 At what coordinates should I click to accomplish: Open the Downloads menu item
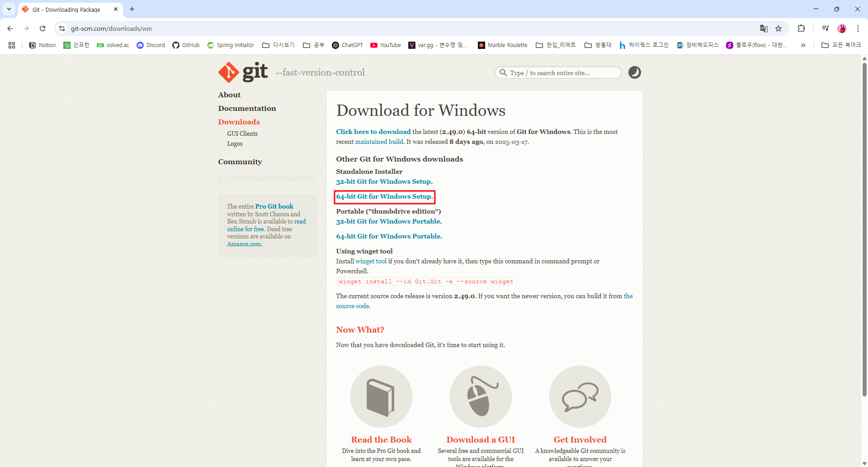(239, 122)
